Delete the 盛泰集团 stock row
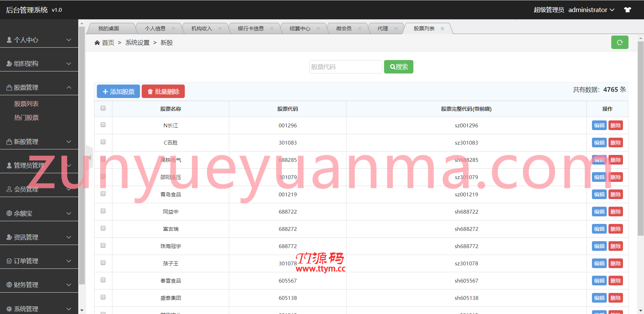 616,298
